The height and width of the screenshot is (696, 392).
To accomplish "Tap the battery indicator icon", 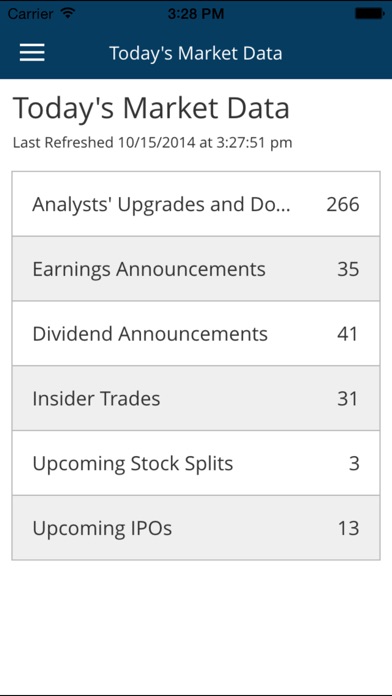I will click(369, 14).
